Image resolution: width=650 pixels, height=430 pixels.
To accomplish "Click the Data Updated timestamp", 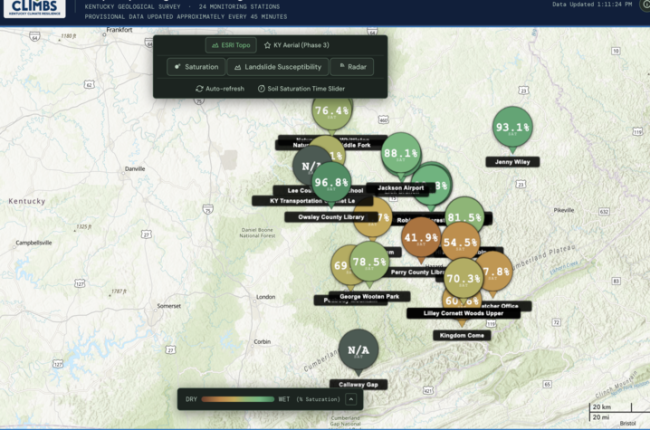I will pos(592,5).
